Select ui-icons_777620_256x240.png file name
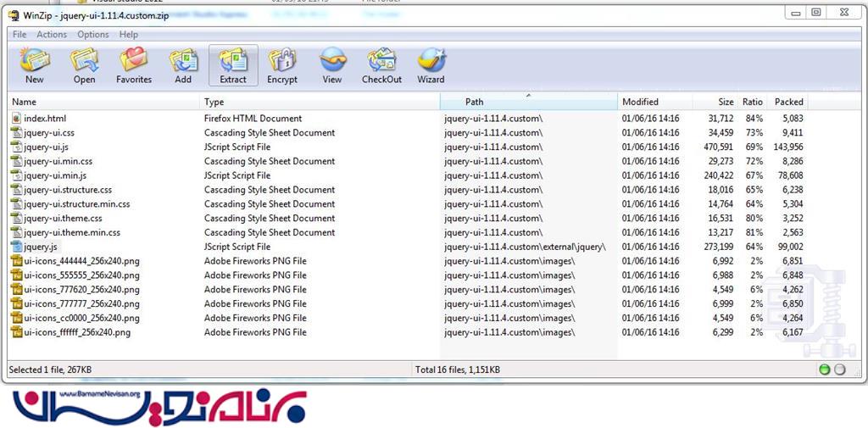 click(81, 290)
